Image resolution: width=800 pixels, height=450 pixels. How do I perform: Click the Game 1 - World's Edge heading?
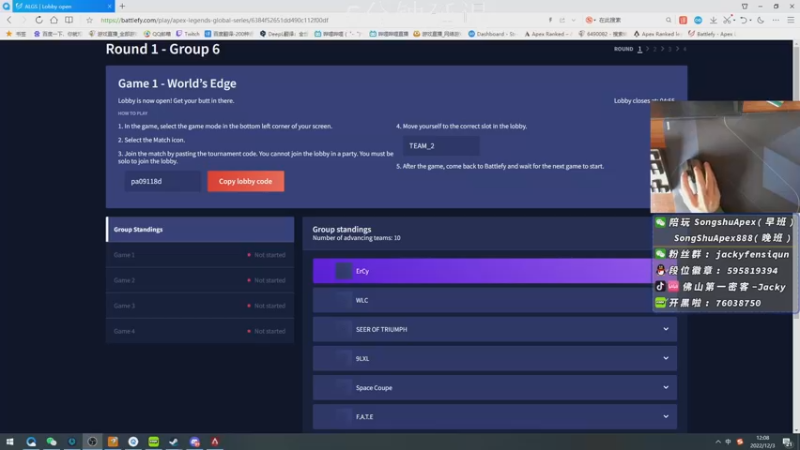pyautogui.click(x=177, y=83)
